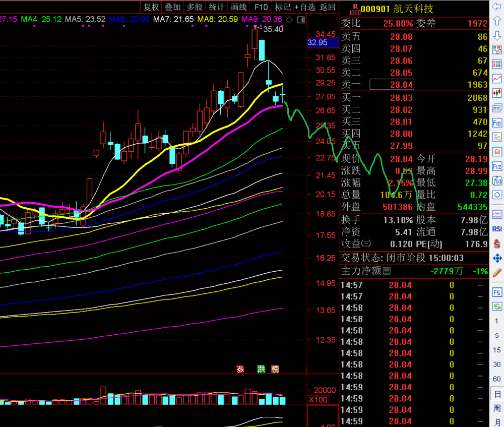Click the red S icon in sidebar
The image size is (504, 427).
(497, 243)
